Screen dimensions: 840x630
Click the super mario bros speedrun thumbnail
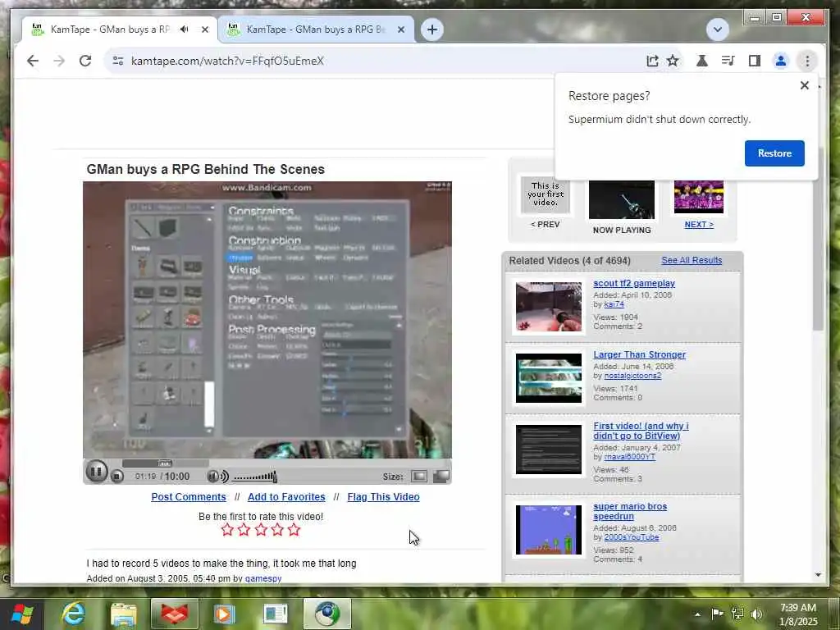548,530
